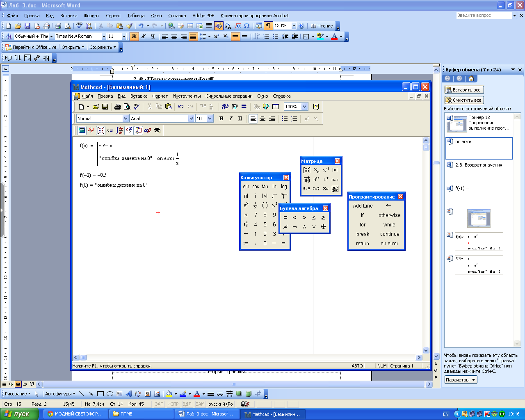Open Mathcad style dropdown showing Normal
This screenshot has width=525, height=420.
pyautogui.click(x=126, y=119)
